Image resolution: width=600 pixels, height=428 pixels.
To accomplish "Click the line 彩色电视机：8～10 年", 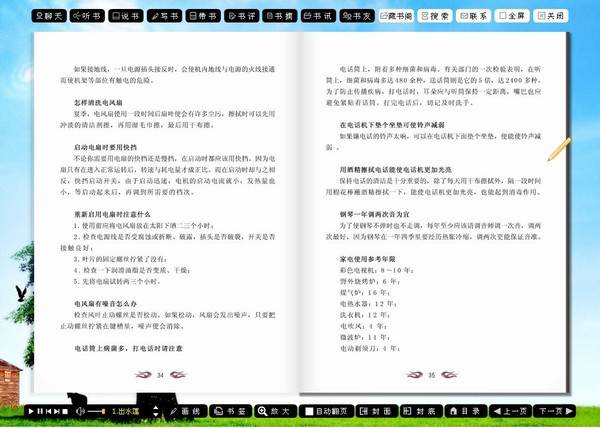I will click(377, 270).
